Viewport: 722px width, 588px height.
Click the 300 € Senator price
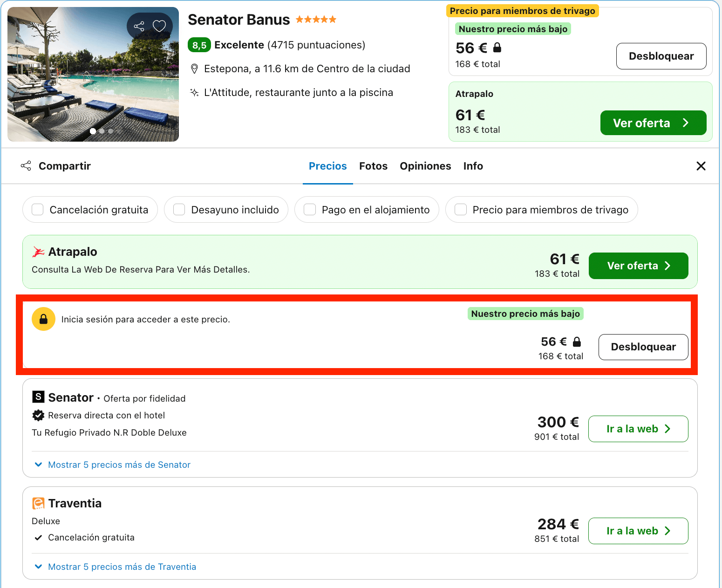558,422
